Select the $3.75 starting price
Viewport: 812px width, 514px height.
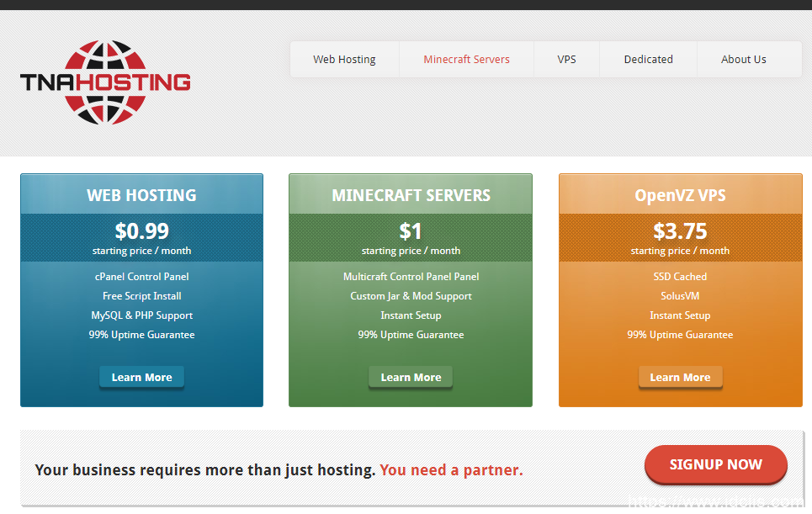680,231
